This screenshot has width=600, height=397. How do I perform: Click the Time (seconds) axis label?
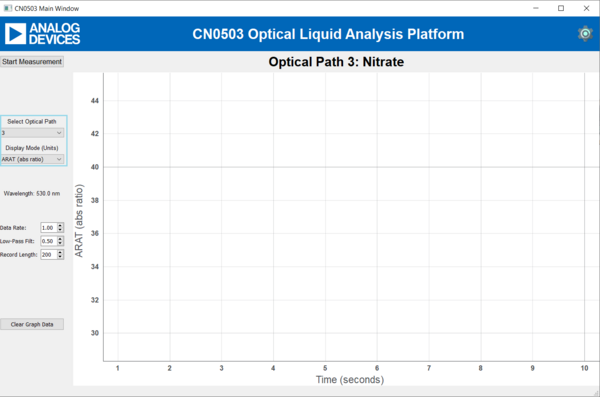(x=350, y=380)
